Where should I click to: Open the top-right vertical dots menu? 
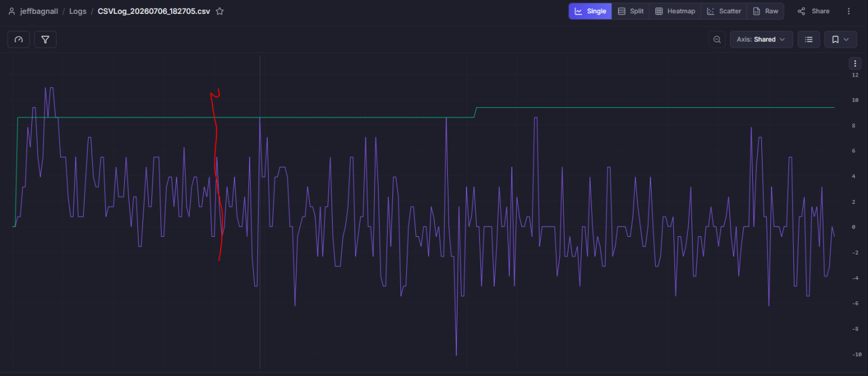849,11
